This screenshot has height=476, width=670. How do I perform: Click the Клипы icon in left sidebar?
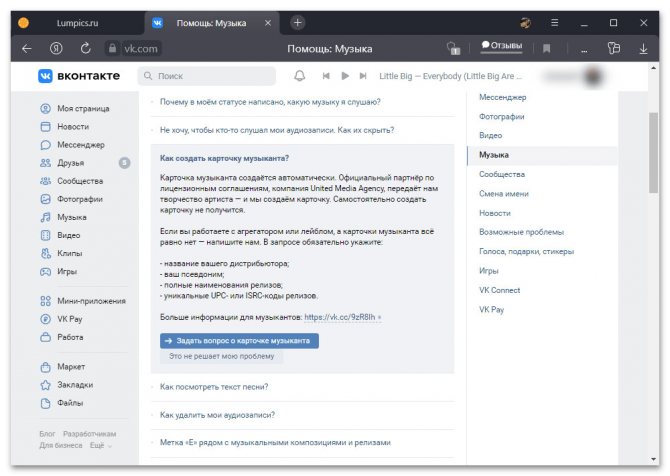click(45, 253)
